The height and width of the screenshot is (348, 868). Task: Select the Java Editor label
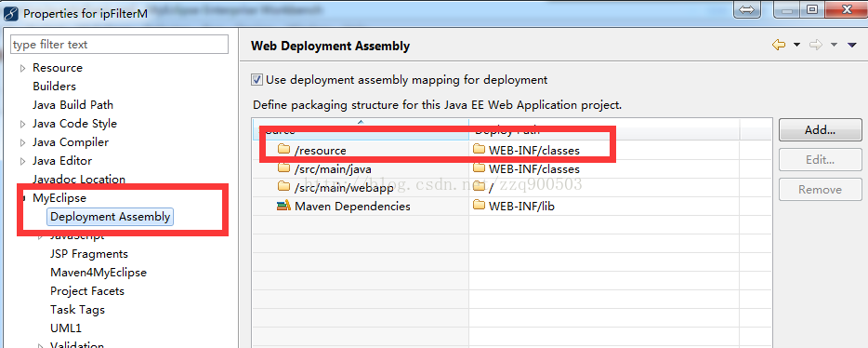click(x=62, y=161)
